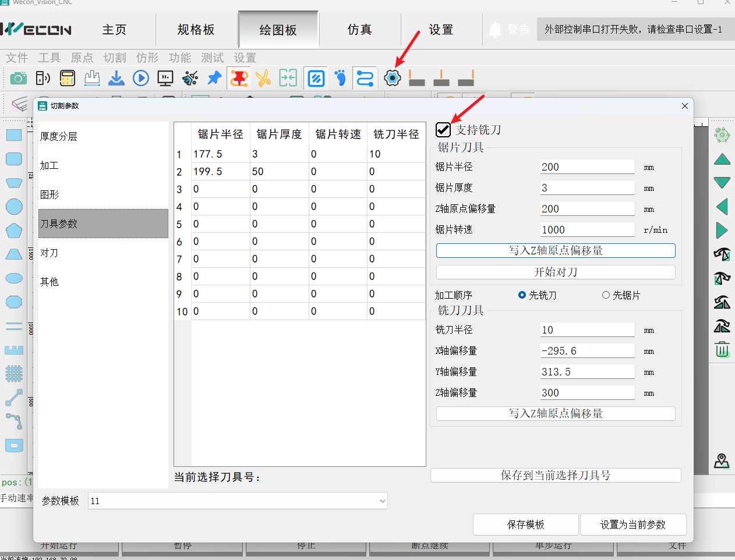Select the 先铣刀 radio button
This screenshot has width=735, height=560.
click(522, 295)
